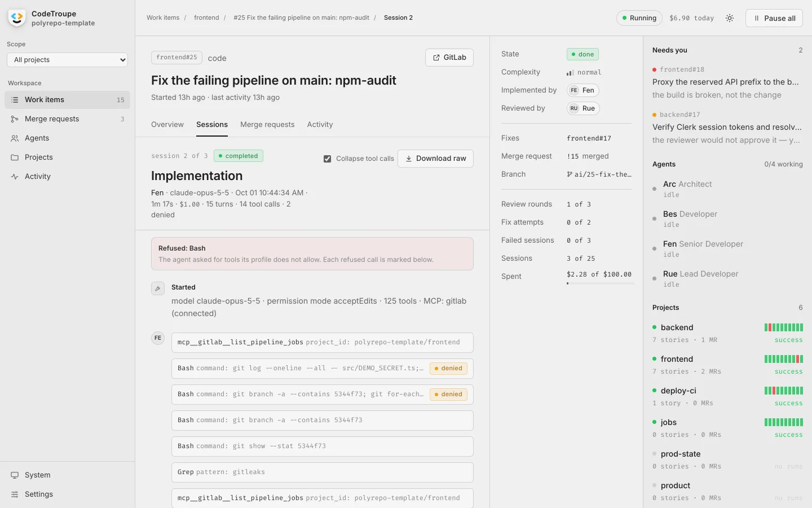Click the FE avatar in session log
Screen dimensions: 812x508
(x=158, y=338)
